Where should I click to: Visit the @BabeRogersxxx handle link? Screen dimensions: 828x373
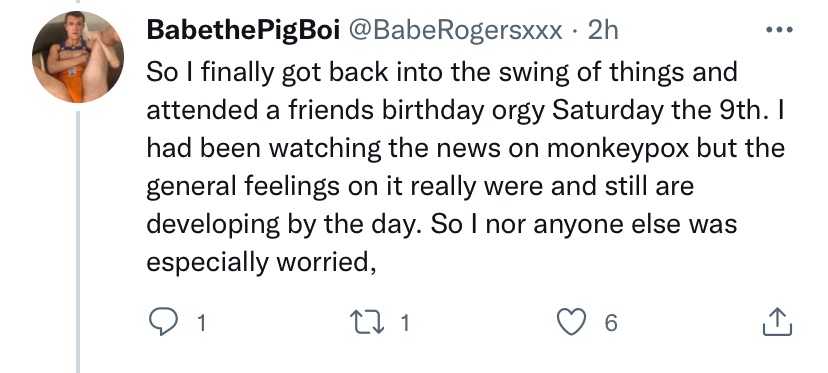[455, 31]
